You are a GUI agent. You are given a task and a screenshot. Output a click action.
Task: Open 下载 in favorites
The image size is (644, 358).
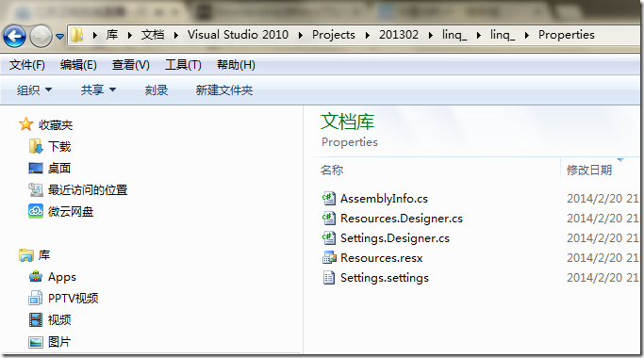click(x=59, y=147)
